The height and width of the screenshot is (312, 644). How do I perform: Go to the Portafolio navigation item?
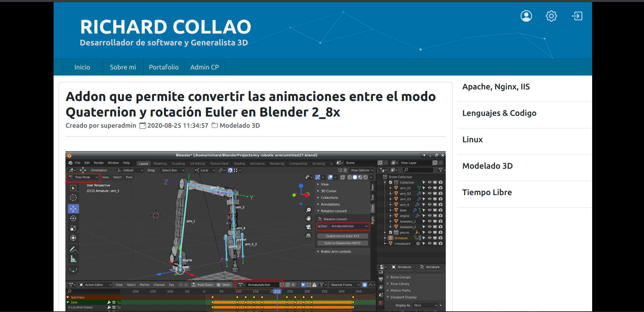tap(164, 67)
